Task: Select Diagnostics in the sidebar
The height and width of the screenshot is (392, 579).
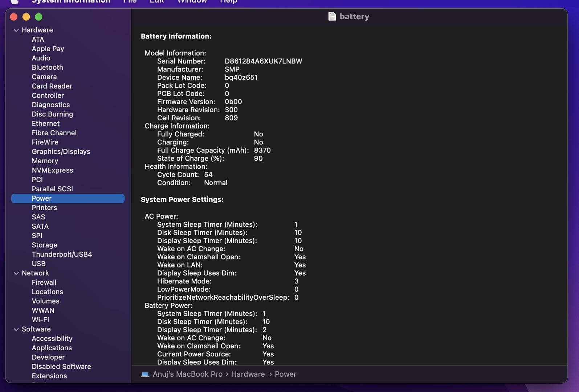Action: [x=51, y=105]
